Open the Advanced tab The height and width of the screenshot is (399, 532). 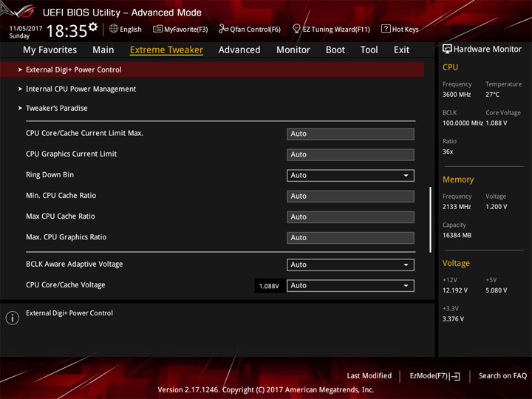239,50
